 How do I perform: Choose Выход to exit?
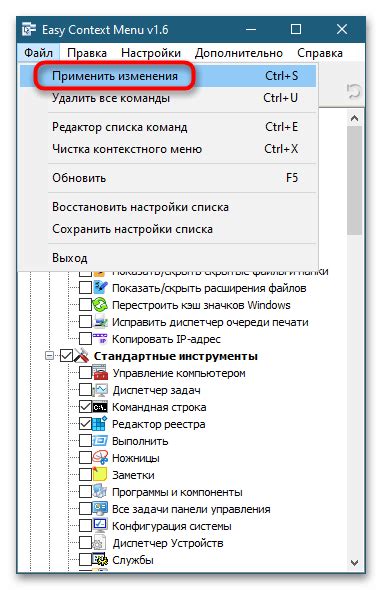(x=168, y=258)
